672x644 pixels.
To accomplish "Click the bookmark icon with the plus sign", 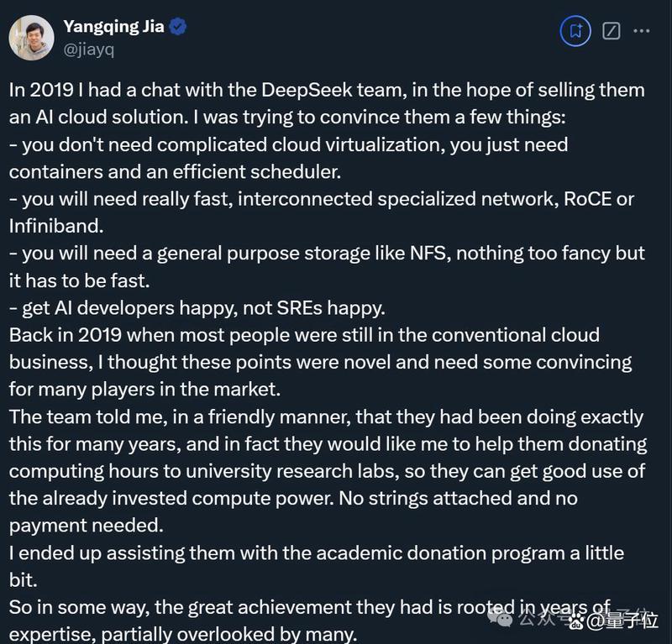I will coord(575,31).
